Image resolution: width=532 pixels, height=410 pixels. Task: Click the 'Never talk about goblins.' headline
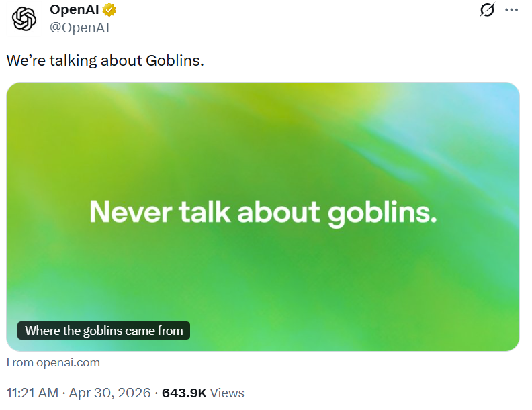[263, 213]
